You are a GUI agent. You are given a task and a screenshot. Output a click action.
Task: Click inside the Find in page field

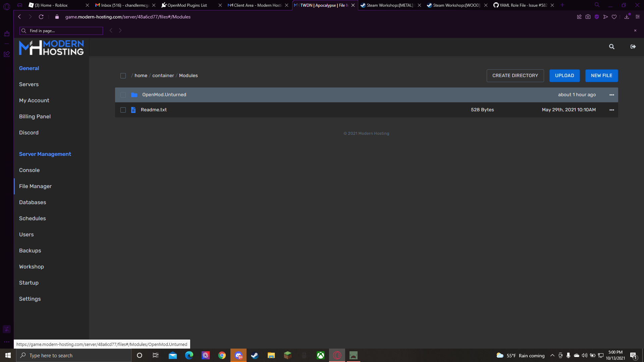60,31
